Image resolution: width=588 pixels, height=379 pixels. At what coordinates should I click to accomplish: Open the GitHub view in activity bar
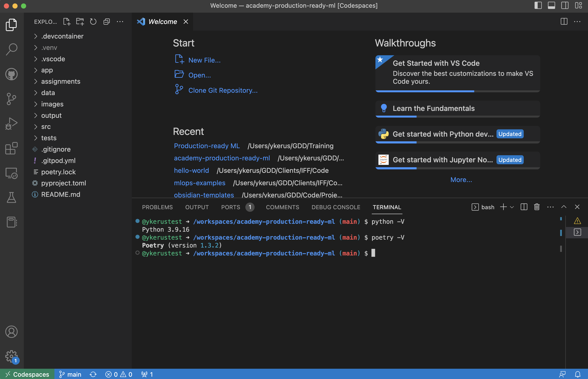tap(11, 74)
